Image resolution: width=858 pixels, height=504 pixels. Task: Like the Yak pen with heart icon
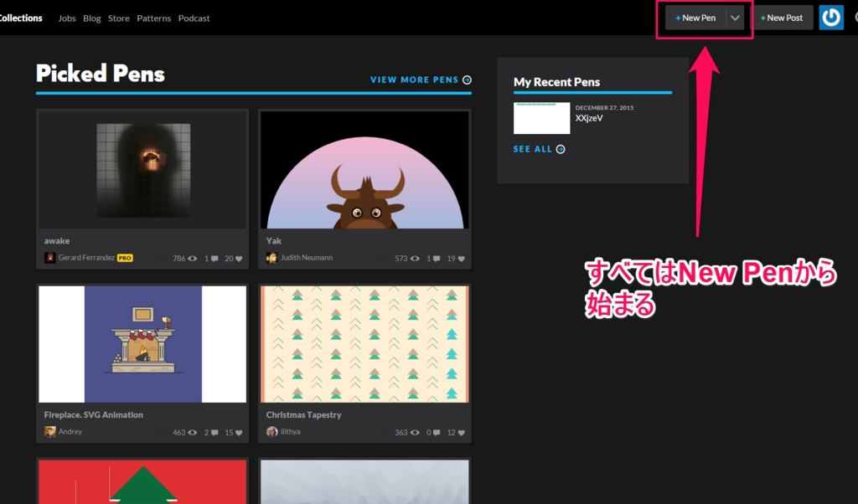coord(462,259)
